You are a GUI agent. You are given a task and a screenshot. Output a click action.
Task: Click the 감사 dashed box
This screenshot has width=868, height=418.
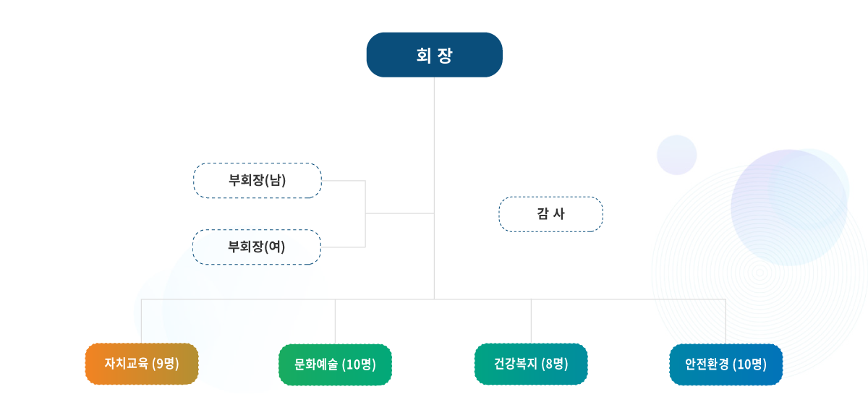[550, 214]
